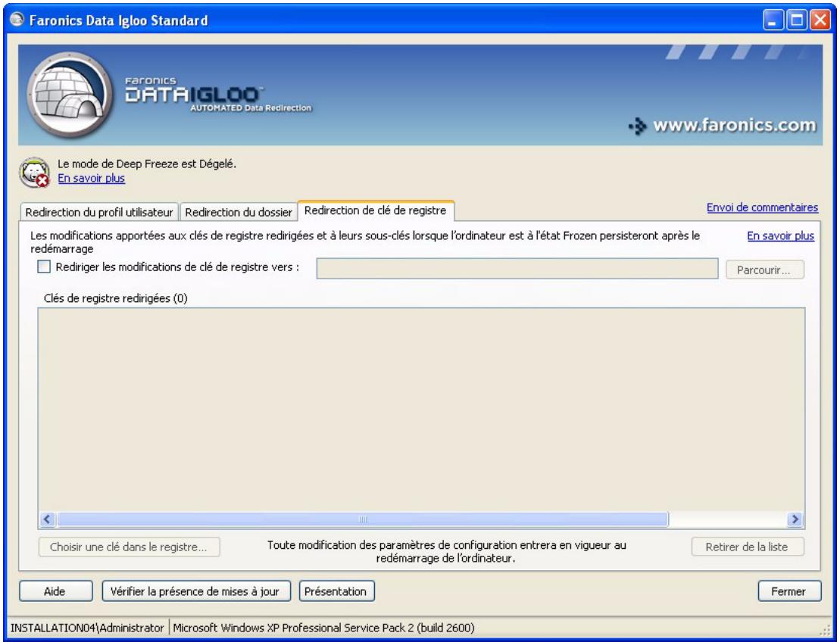Open the Présentation button
Viewport: 840px width, 642px height.
(336, 591)
